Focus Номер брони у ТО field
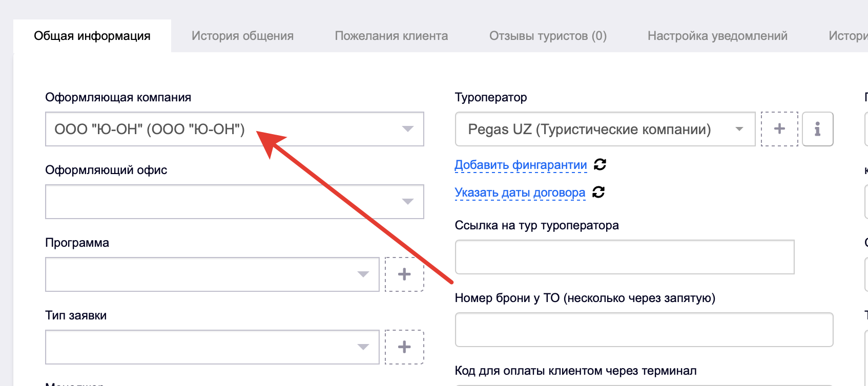 click(644, 330)
